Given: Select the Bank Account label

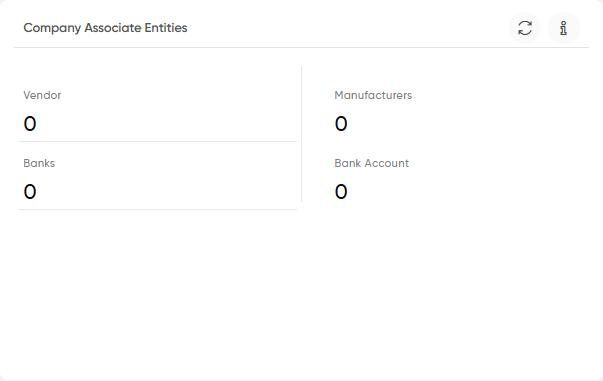Looking at the screenshot, I should click(371, 163).
